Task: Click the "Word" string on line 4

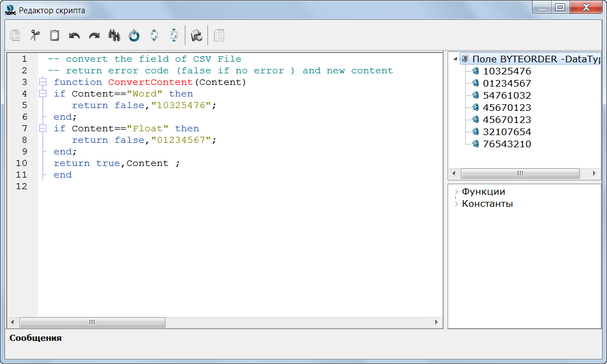Action: pos(145,94)
